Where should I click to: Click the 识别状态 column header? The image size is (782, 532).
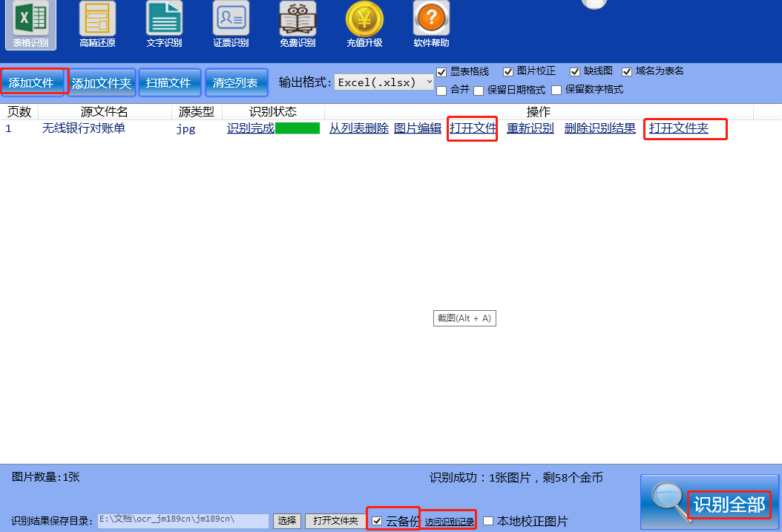273,112
